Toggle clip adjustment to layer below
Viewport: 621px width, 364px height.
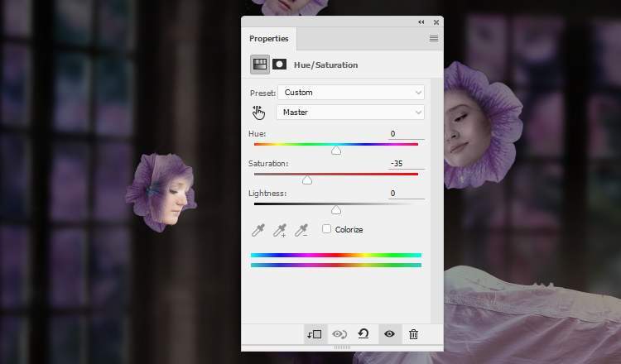pyautogui.click(x=315, y=334)
